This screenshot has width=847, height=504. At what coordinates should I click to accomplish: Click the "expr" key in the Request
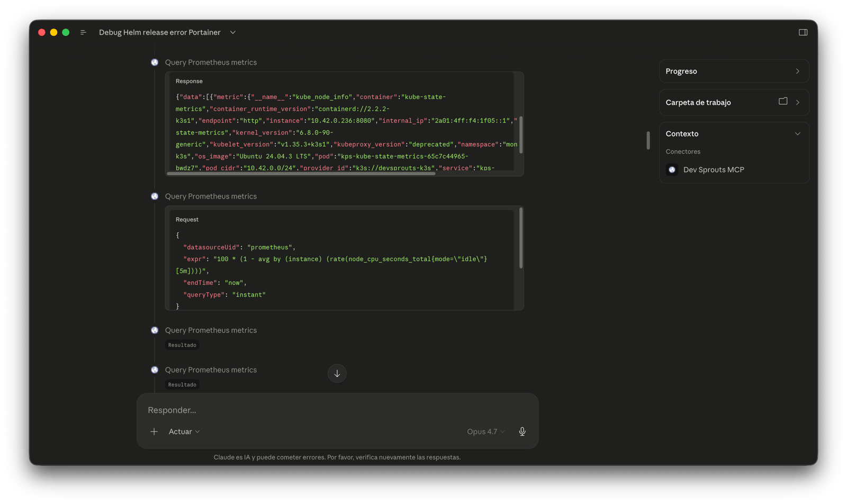tap(194, 259)
